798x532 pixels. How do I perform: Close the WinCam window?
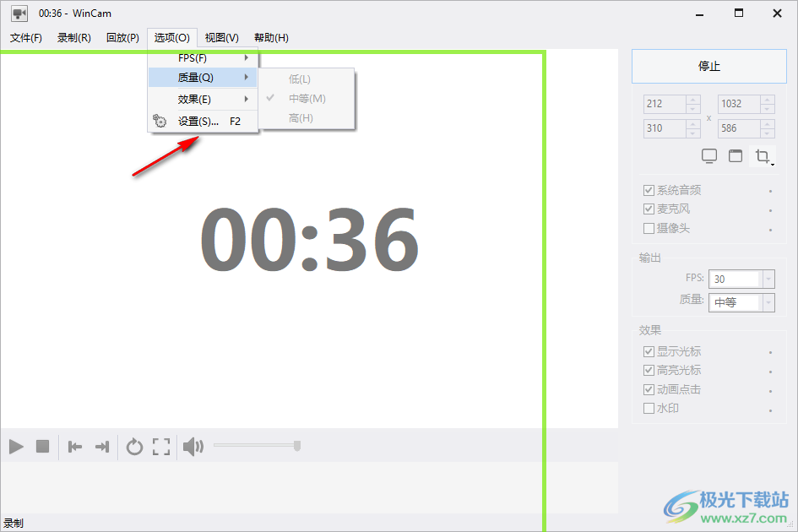[777, 14]
